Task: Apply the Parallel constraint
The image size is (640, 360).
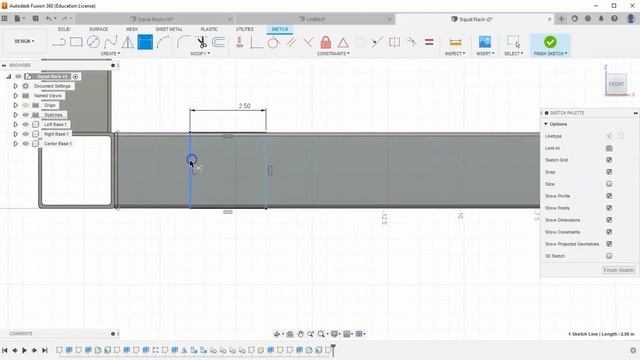Action: tap(291, 42)
